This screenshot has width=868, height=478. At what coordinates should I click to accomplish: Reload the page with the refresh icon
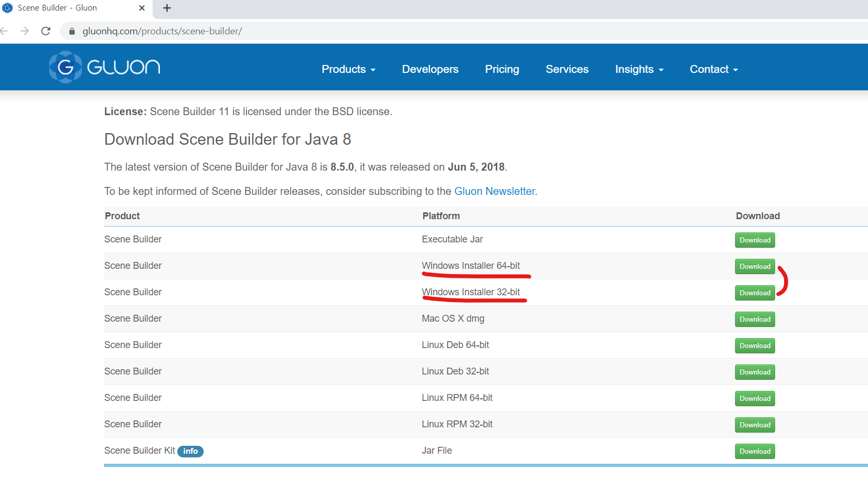46,31
